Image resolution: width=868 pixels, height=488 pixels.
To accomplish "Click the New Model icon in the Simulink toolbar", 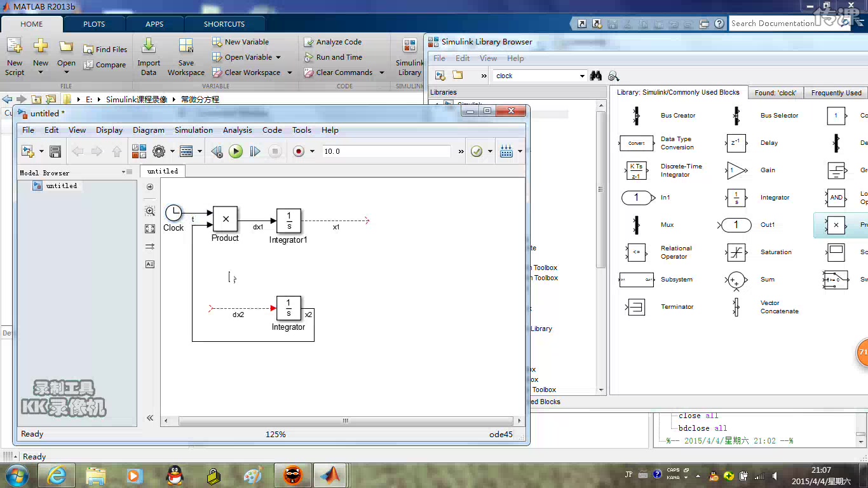I will 28,151.
